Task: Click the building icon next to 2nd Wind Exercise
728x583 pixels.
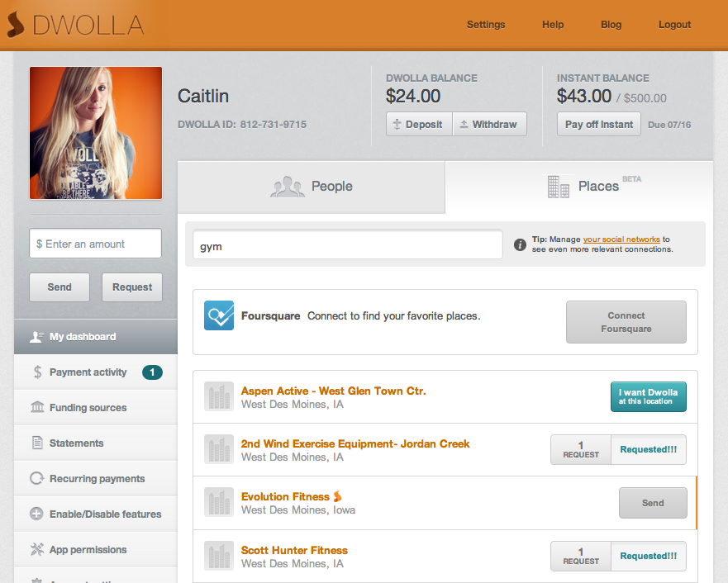Action: tap(219, 449)
